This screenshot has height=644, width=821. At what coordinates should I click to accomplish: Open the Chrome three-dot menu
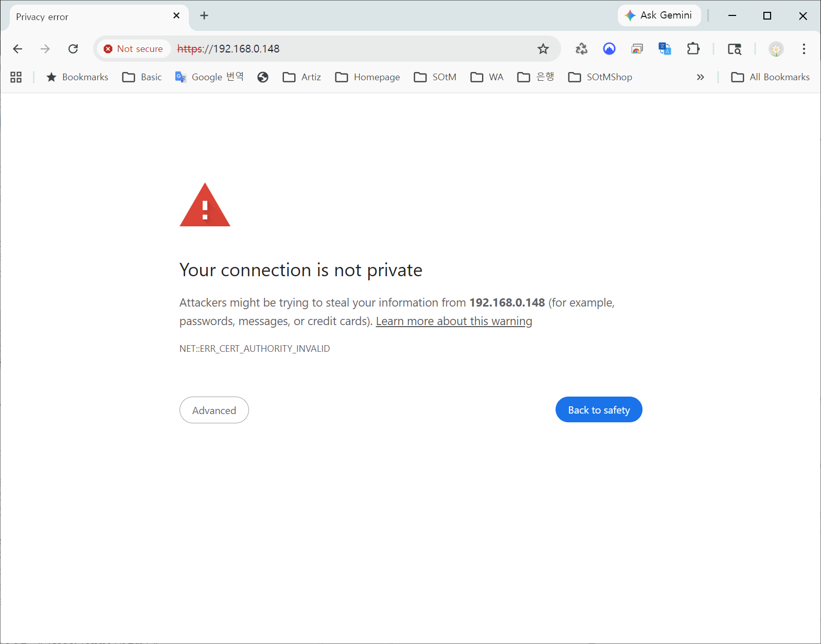coord(804,49)
